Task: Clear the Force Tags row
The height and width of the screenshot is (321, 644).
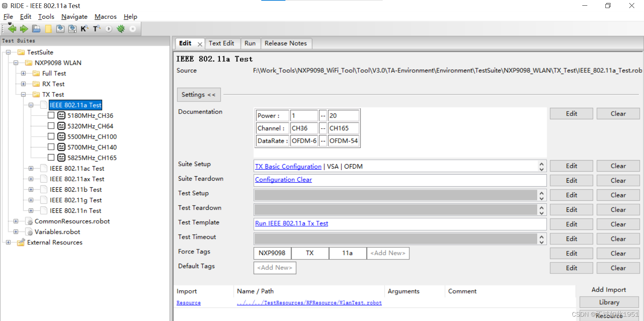Action: (x=618, y=253)
